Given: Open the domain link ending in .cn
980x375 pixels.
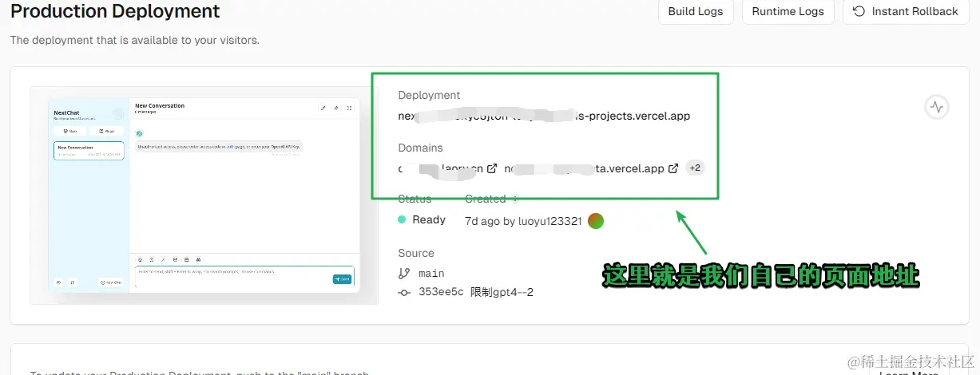Looking at the screenshot, I should [440, 168].
